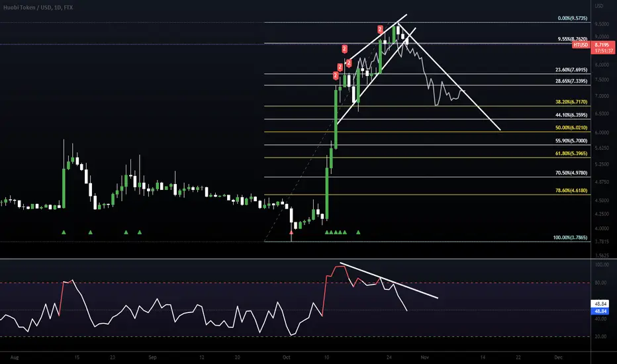Click the 4.0000 price axis label
Viewport: 617px width, 364px height.
[602, 228]
